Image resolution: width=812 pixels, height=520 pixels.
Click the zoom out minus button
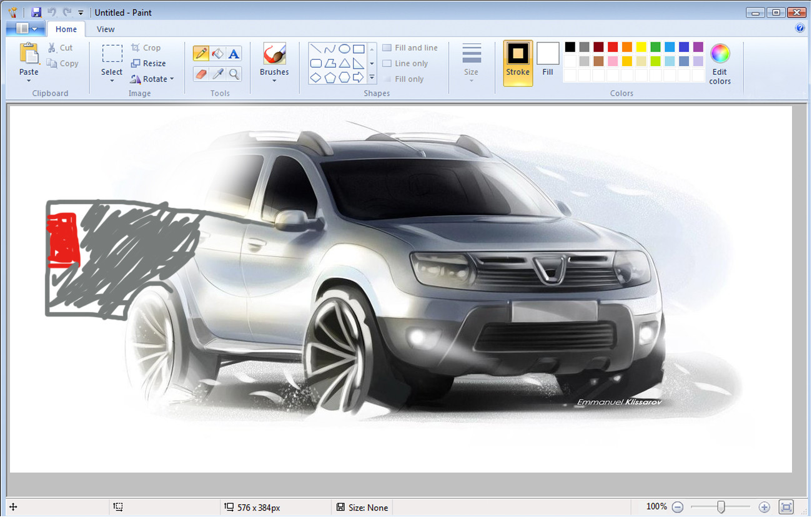[678, 507]
